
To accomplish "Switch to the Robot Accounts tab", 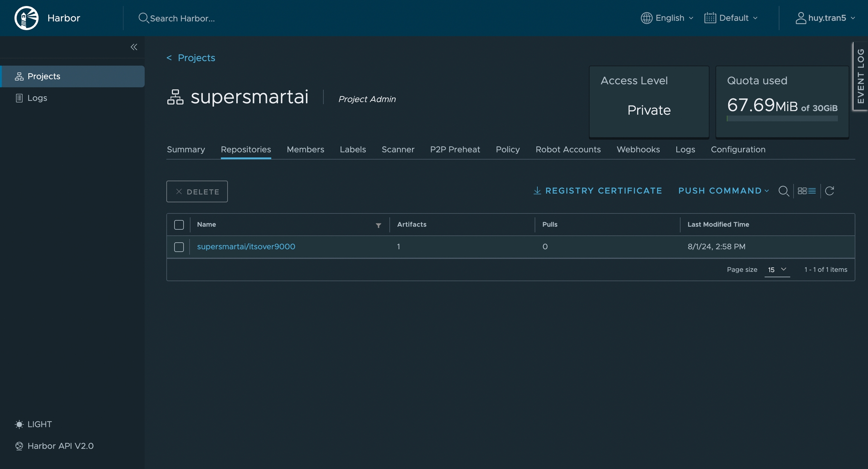I will (568, 149).
